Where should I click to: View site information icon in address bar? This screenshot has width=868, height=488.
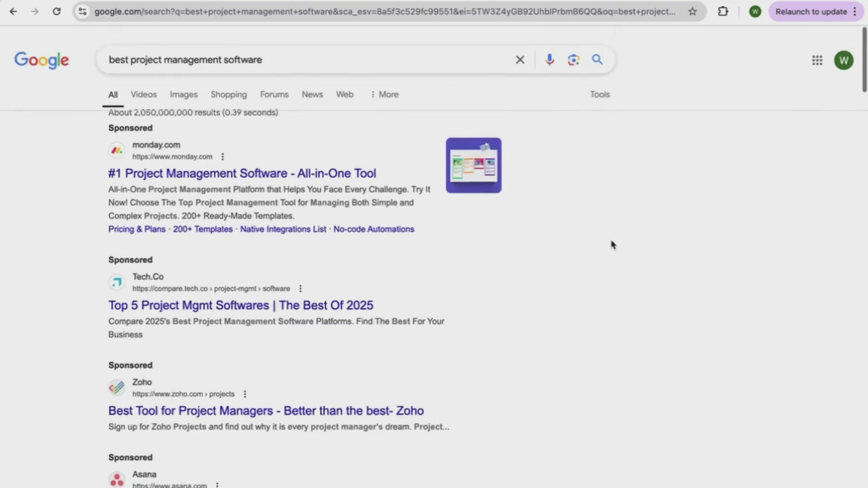(x=82, y=12)
